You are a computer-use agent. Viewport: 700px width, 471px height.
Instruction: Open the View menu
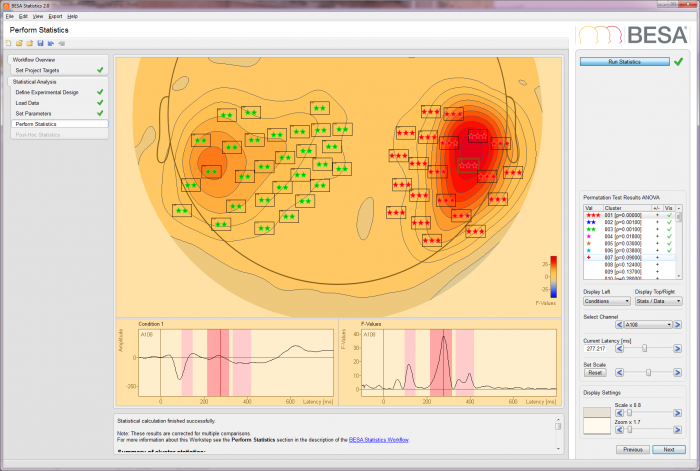(38, 16)
